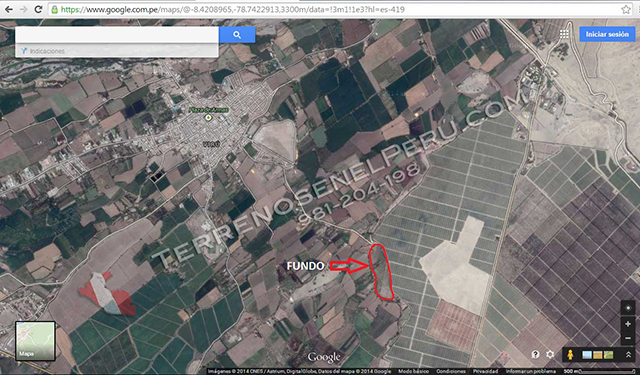Open the settings gear
The width and height of the screenshot is (640, 375).
click(x=550, y=355)
